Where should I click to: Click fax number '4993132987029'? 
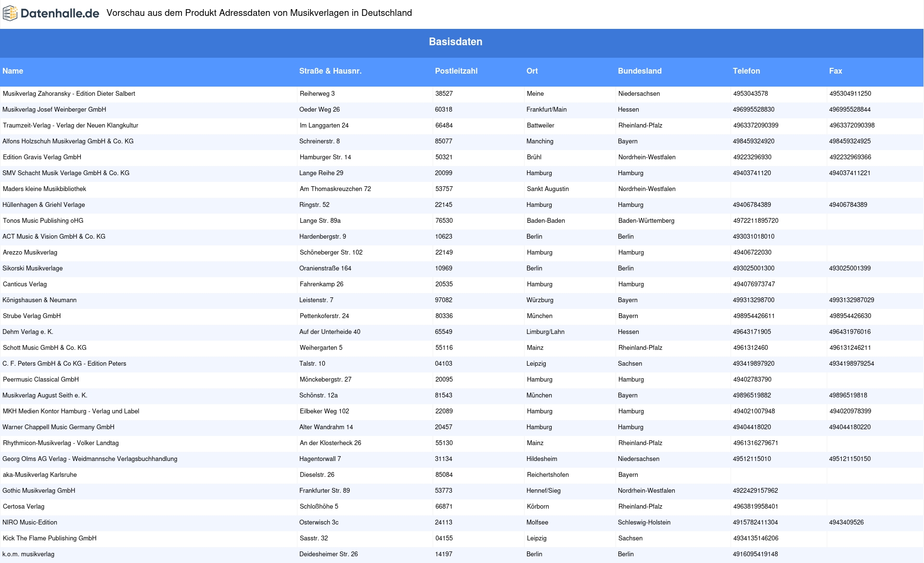tap(852, 300)
